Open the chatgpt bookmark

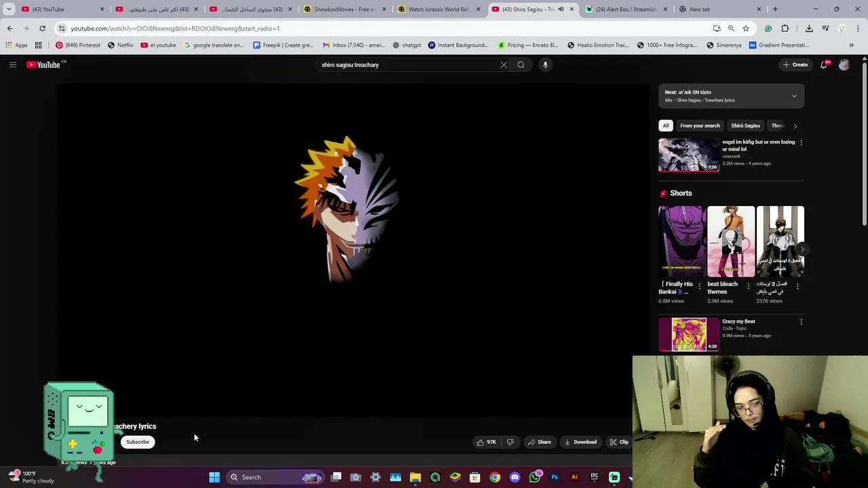pyautogui.click(x=407, y=45)
